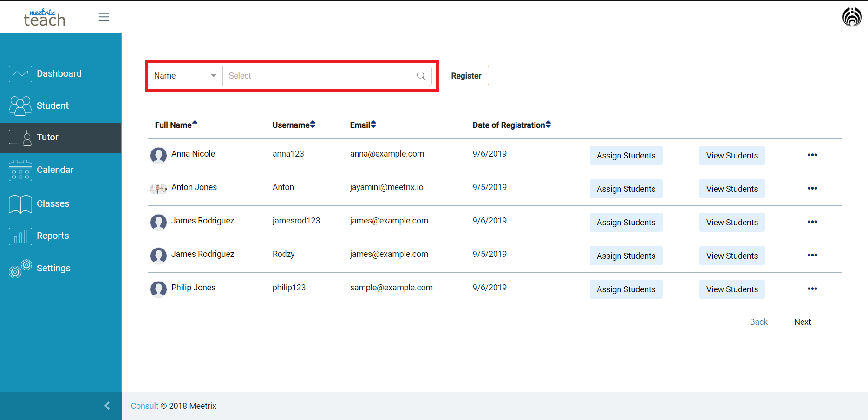The image size is (868, 420).
Task: Click the Reports bar chart icon
Action: click(20, 236)
